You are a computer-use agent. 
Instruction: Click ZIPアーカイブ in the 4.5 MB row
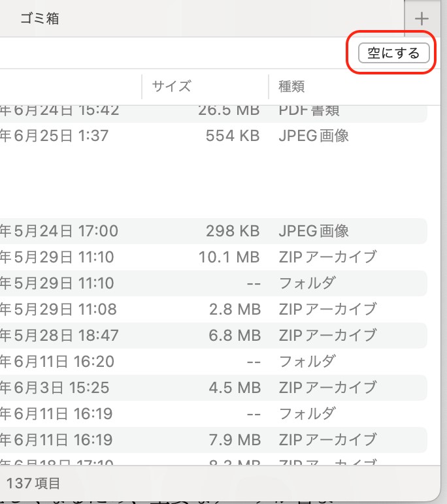(327, 388)
